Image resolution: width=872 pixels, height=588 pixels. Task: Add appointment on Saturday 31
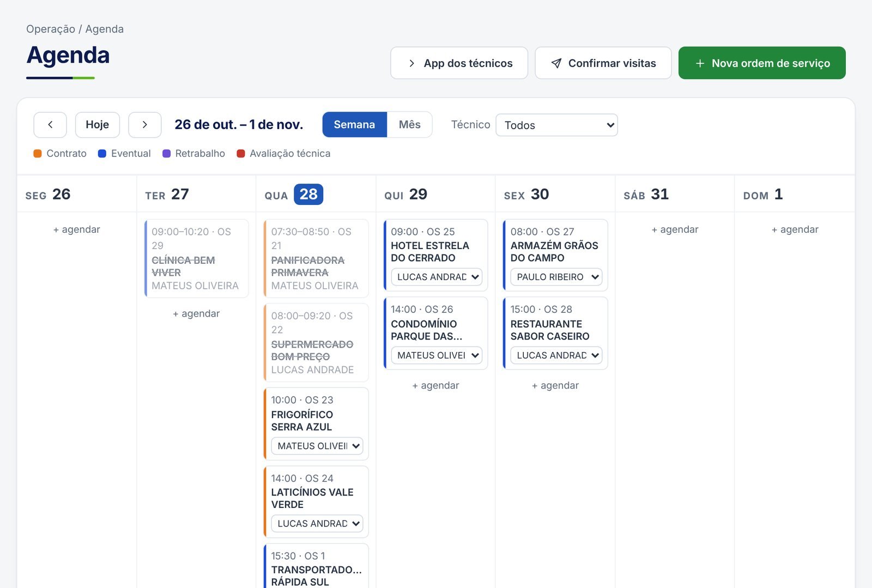pos(675,229)
